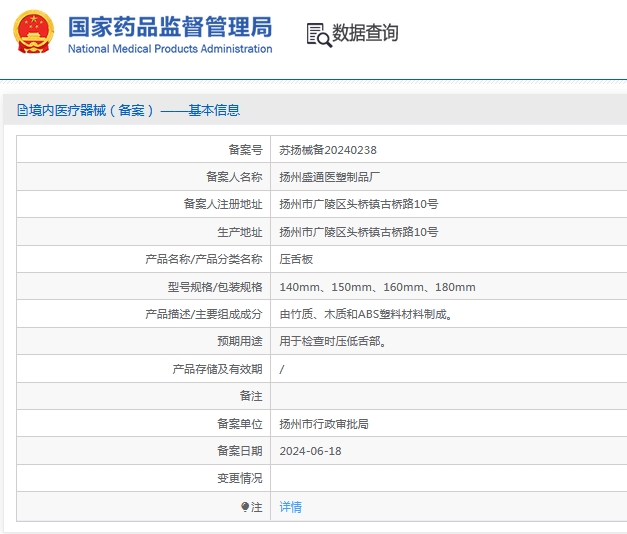Click the 备案日期 label
The image size is (627, 534).
(240, 451)
